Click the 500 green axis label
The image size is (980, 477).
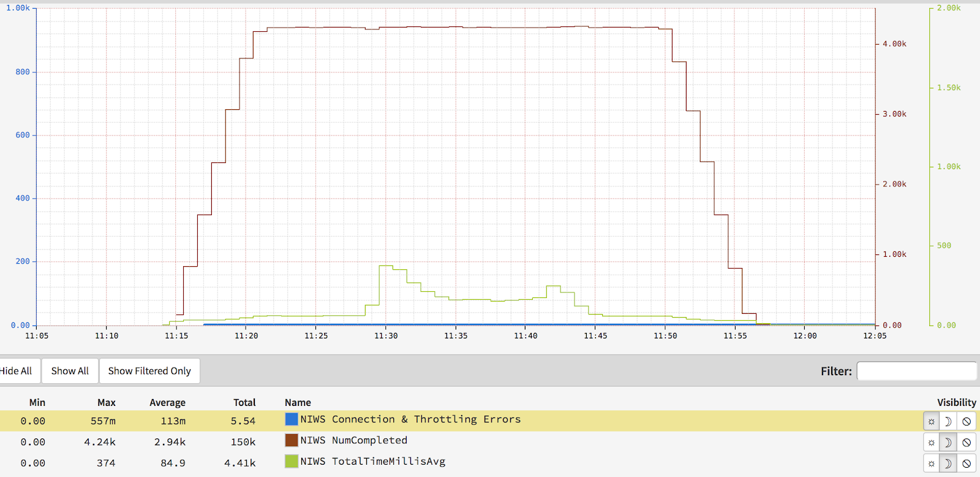(x=944, y=246)
